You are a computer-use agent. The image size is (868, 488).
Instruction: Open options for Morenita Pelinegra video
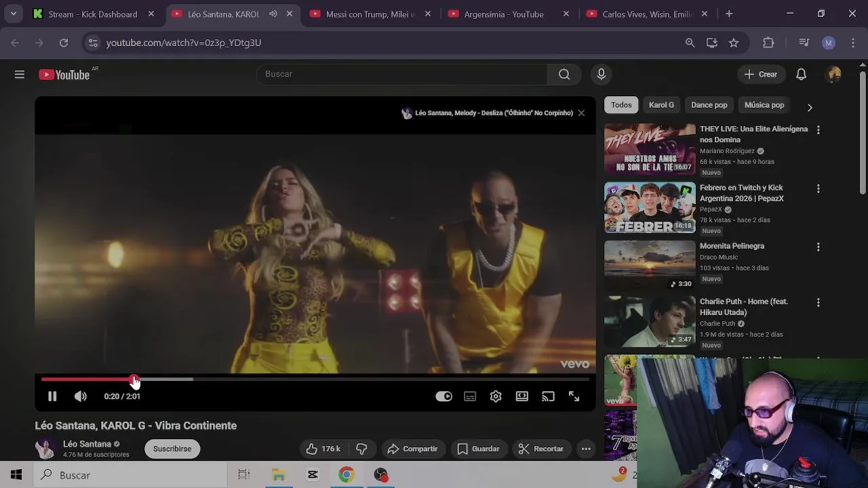tap(818, 247)
